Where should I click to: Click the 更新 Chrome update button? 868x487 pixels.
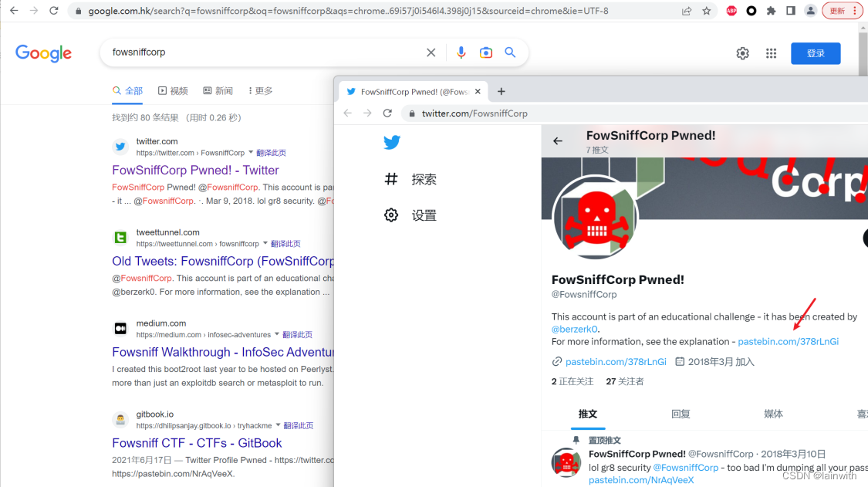(837, 11)
